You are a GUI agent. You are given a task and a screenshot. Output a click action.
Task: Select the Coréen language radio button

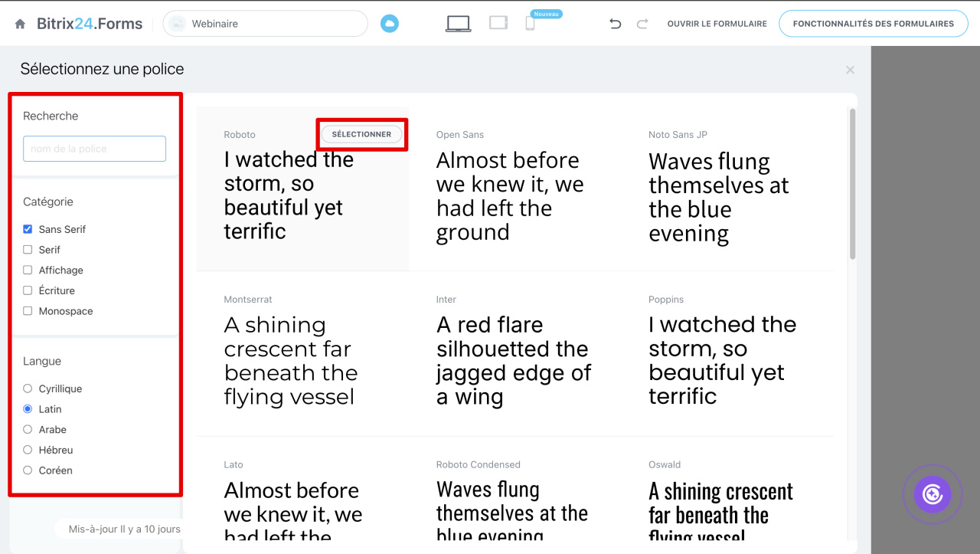(28, 470)
